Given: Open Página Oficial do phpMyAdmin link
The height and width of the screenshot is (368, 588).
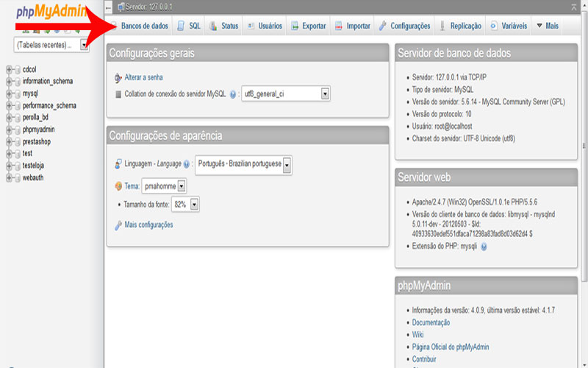Looking at the screenshot, I should (x=451, y=347).
